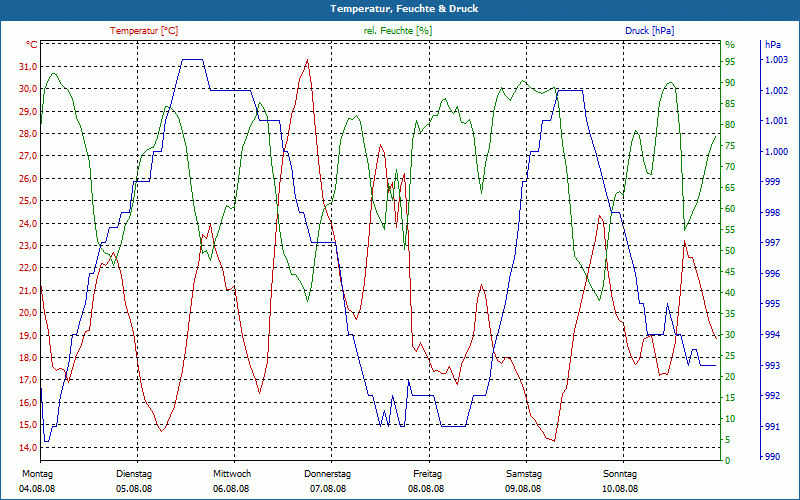Image resolution: width=800 pixels, height=500 pixels.
Task: Click the '55' humidity axis value
Action: [730, 230]
